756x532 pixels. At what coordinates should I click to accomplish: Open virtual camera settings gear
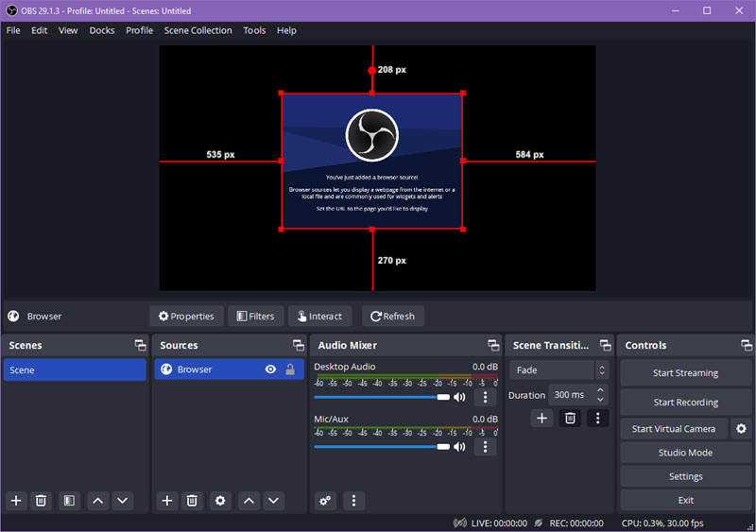click(x=741, y=428)
